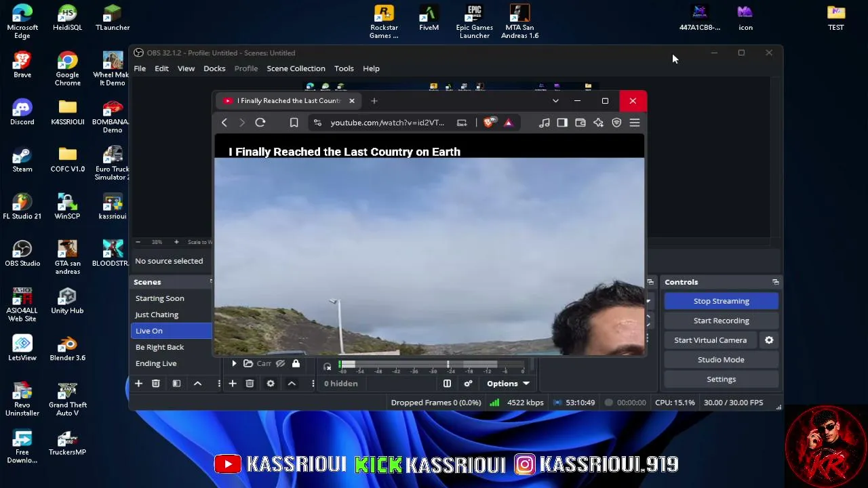Open the browser music playlist icon
Image resolution: width=868 pixels, height=488 pixels.
click(x=544, y=123)
